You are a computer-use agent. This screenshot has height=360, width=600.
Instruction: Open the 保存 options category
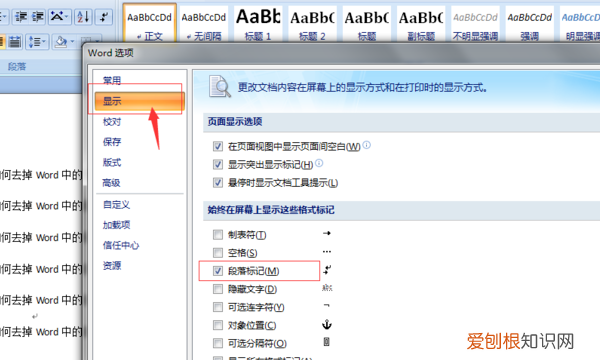pyautogui.click(x=112, y=142)
